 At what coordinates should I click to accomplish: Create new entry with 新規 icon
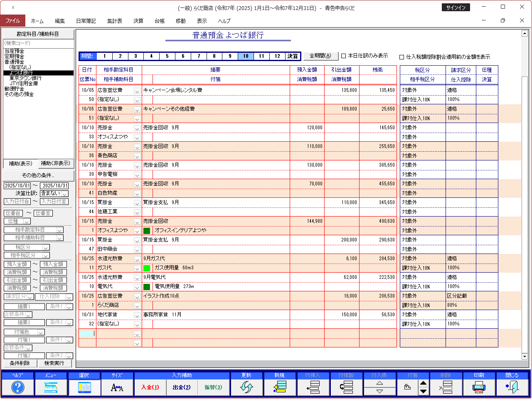point(280,387)
